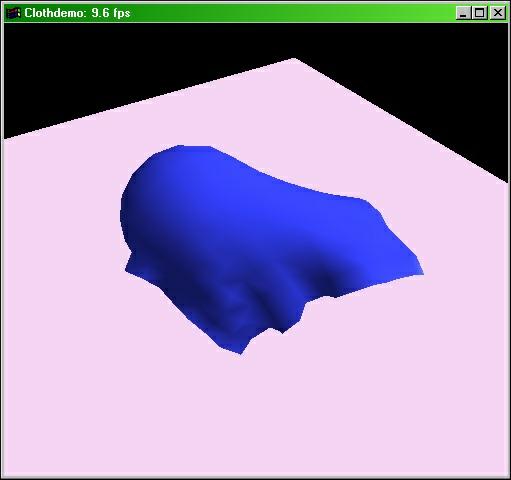Click the cloth's far right corner tip

(421, 273)
